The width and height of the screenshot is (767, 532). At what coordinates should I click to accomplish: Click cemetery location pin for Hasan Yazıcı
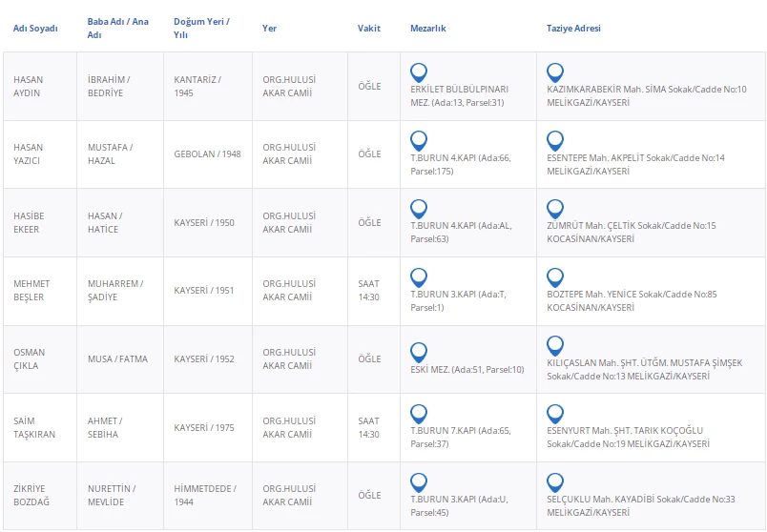coord(418,141)
